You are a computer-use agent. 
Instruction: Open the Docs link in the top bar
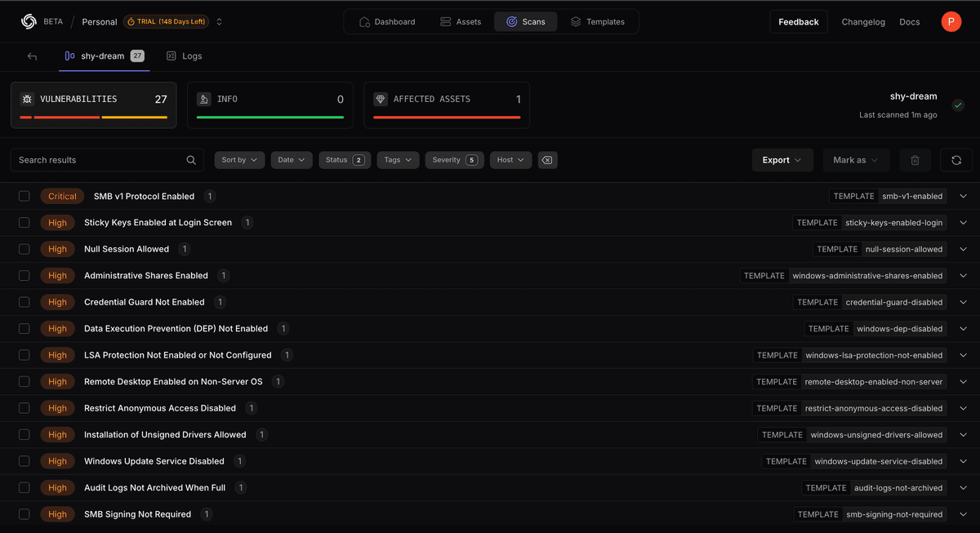[909, 22]
